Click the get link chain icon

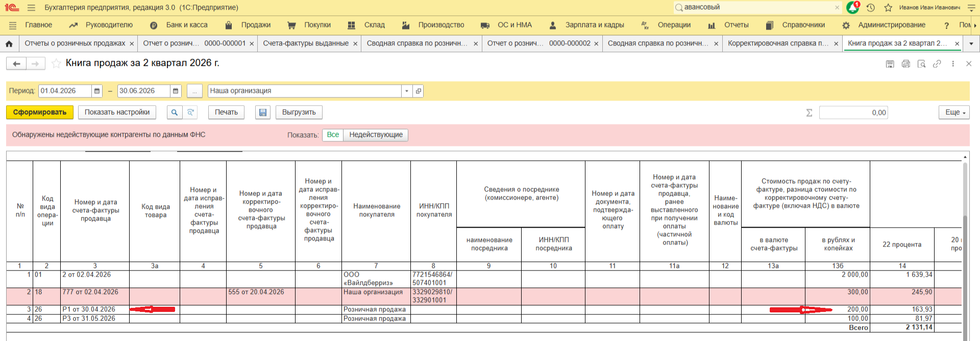click(937, 64)
